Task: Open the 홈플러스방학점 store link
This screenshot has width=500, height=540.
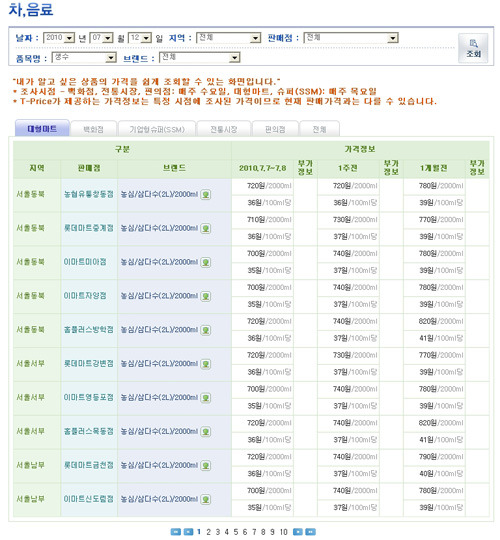Action: (88, 330)
